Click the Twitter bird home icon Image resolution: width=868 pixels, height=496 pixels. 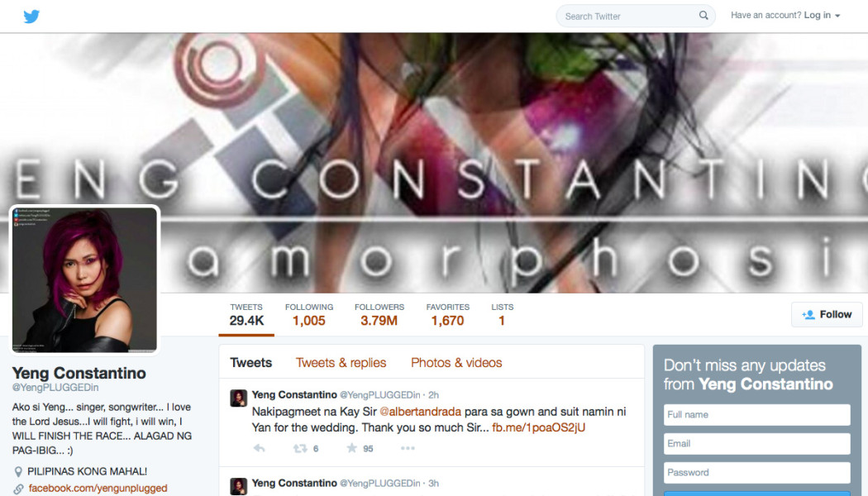tap(31, 16)
